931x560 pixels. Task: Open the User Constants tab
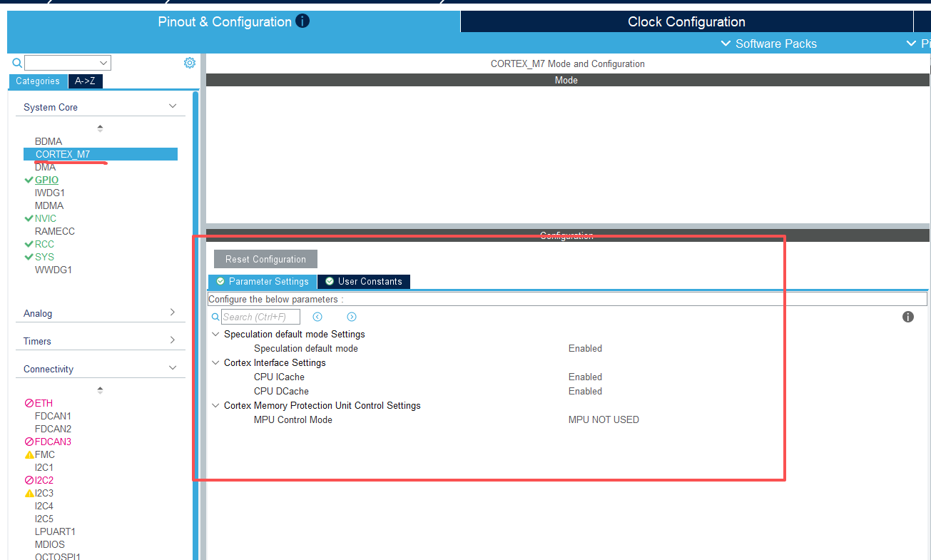tap(364, 281)
